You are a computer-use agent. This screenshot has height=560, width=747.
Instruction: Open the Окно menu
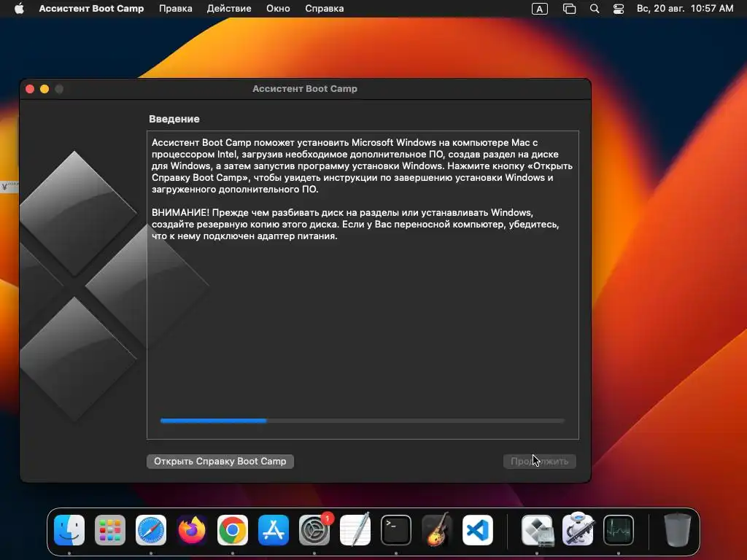278,9
